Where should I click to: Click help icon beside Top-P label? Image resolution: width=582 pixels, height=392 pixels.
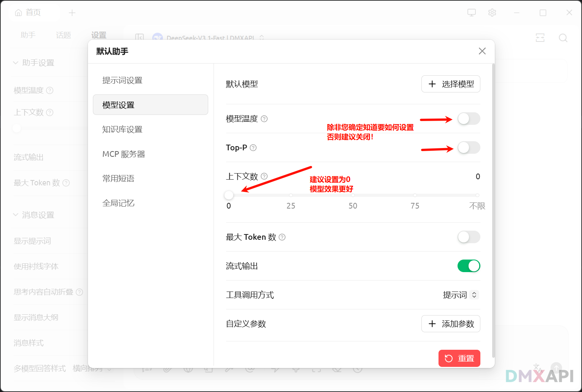click(253, 148)
